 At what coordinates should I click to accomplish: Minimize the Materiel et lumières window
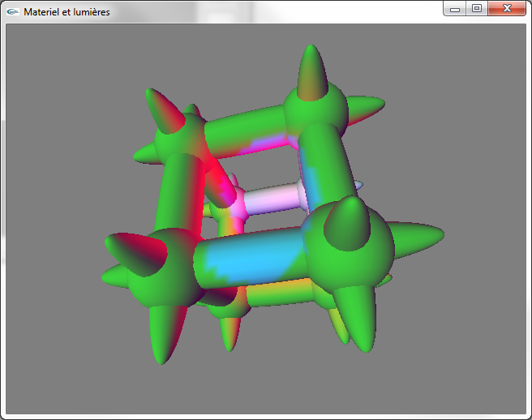(x=455, y=9)
